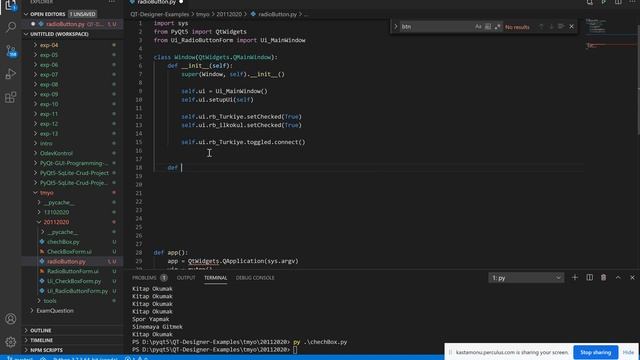Click QT-Designer-Examples breadcrumb
The image size is (640, 360).
[x=160, y=14]
